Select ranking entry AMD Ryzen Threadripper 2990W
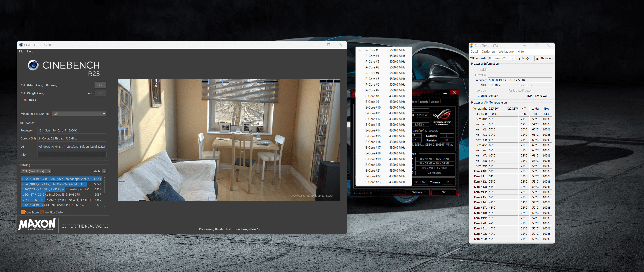 [x=61, y=179]
